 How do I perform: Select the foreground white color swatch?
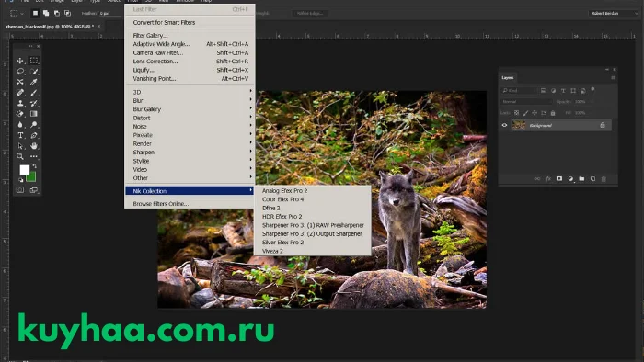pyautogui.click(x=24, y=169)
